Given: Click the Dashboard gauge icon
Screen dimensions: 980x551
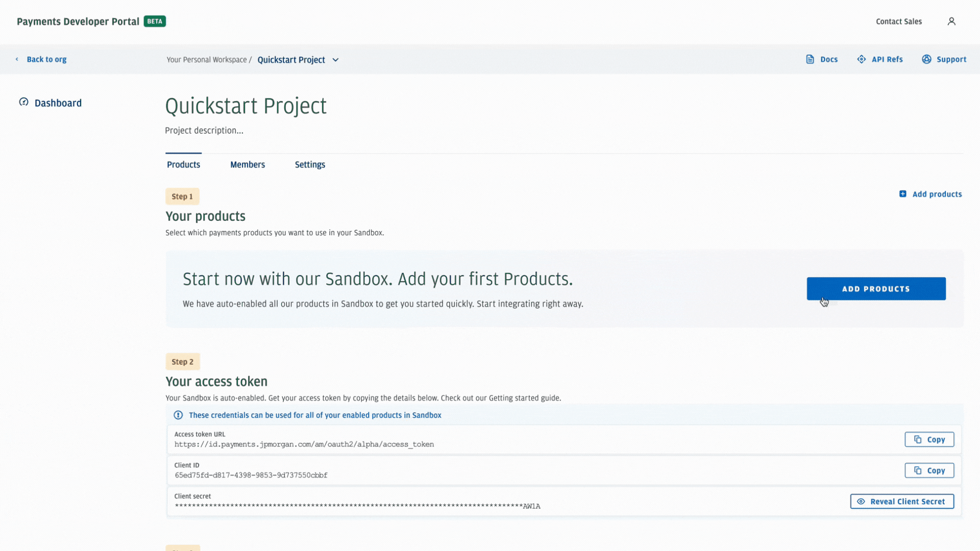Looking at the screenshot, I should coord(23,102).
